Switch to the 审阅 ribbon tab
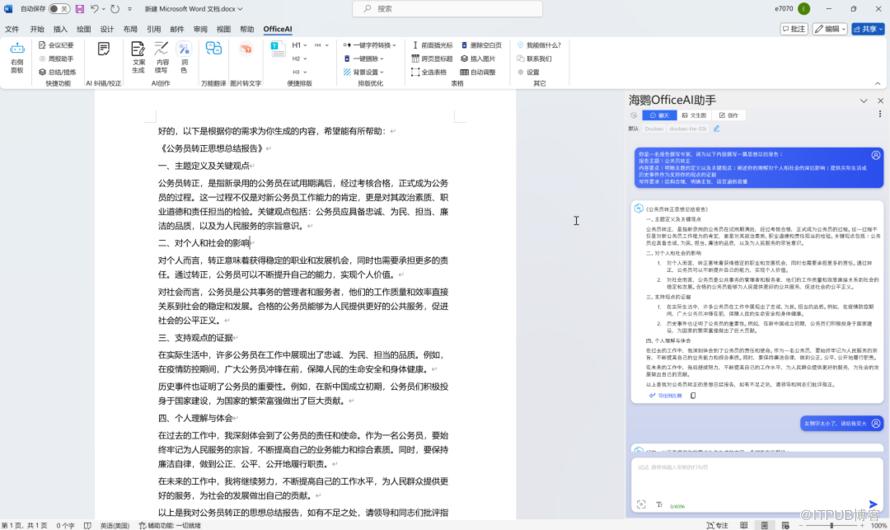Viewport: 890px width, 530px height. (200, 30)
